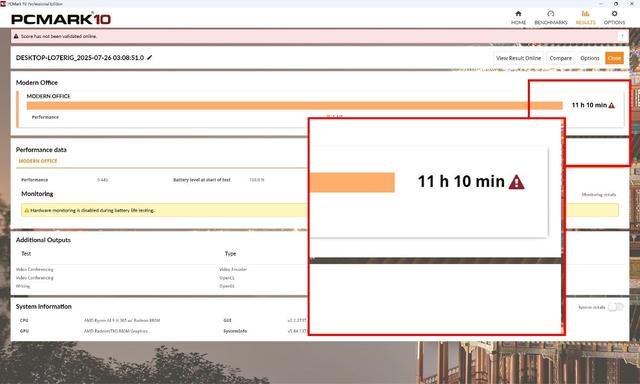Click the hardware monitoring disabled warning icon
The image size is (640, 384).
coord(27,211)
